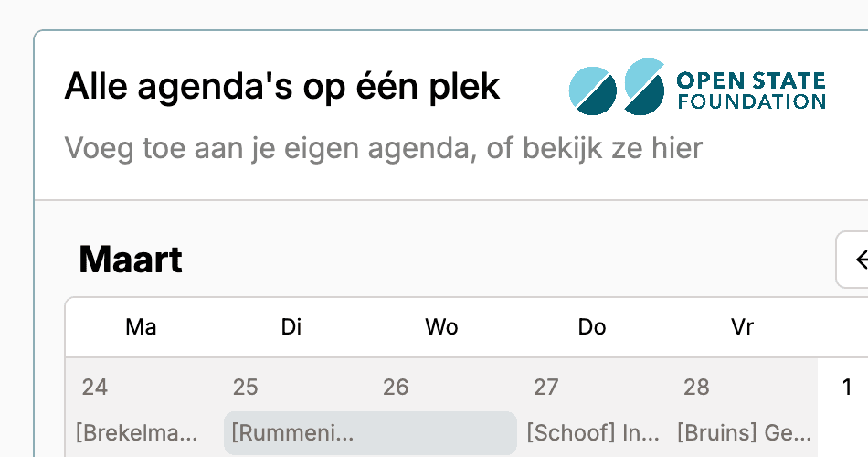Click the Vr weekday column header
Screen dimensions: 868x457
tap(742, 327)
